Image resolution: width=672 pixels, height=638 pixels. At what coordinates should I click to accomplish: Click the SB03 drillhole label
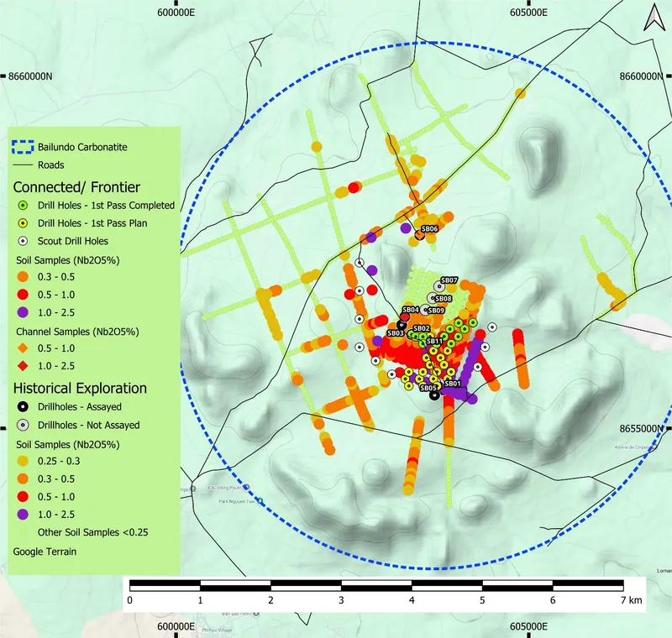pos(395,333)
